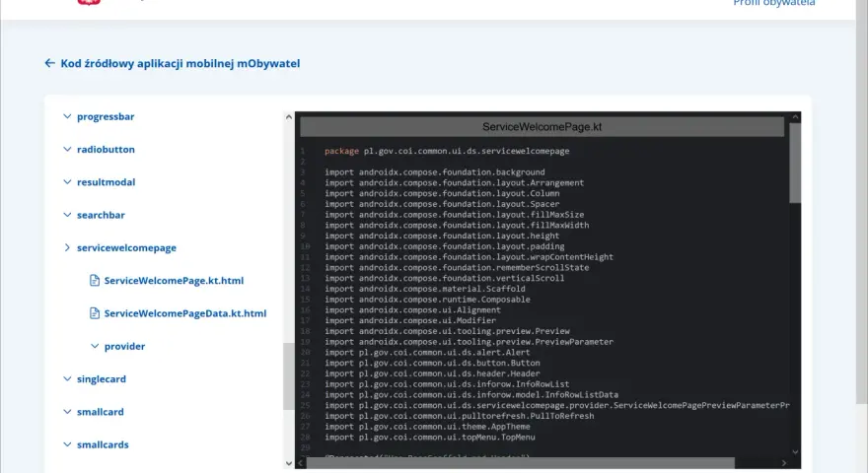Go back via the left arrow icon
Viewport: 868px width, 473px height.
(x=49, y=63)
